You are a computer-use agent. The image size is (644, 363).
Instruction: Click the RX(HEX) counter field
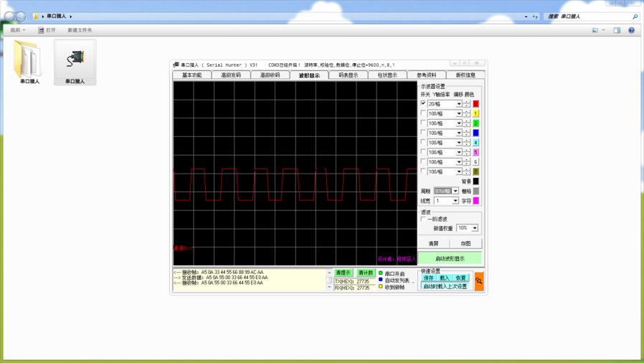(x=354, y=288)
